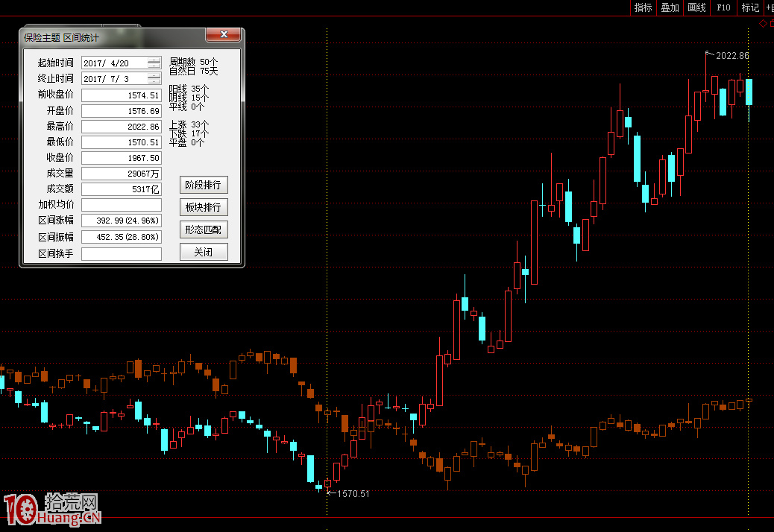Click the 标记 mark toolbar button
The width and height of the screenshot is (774, 532).
point(749,7)
